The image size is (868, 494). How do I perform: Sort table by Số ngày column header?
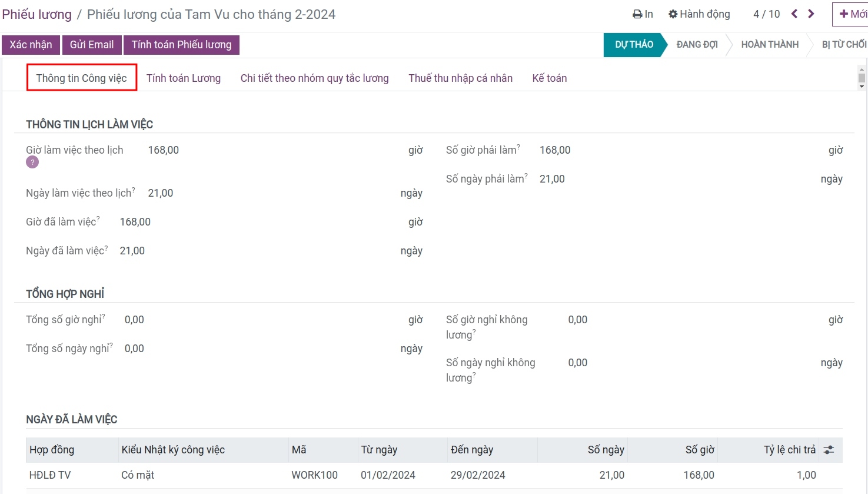(606, 450)
